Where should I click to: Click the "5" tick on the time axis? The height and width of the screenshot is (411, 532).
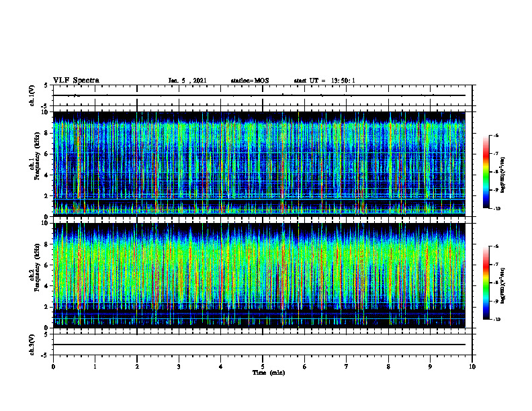(x=263, y=367)
